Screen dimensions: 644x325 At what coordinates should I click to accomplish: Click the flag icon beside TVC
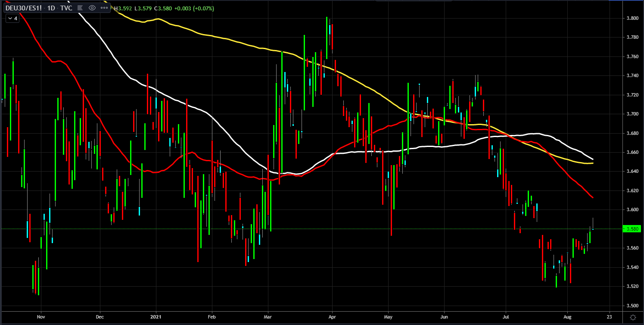pos(80,8)
